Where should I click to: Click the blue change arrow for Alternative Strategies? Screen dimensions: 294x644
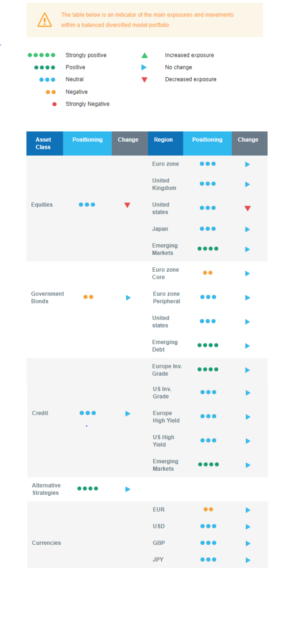(x=128, y=489)
